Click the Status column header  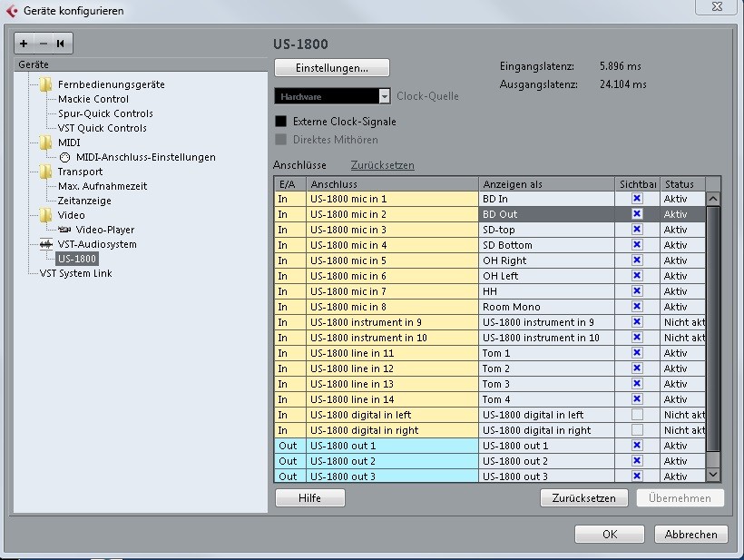point(683,184)
